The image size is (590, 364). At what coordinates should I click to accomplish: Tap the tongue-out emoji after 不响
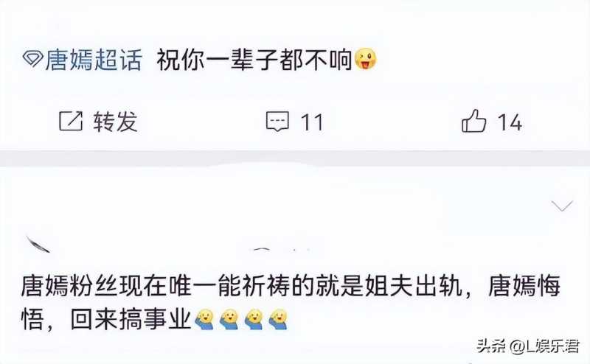point(365,59)
